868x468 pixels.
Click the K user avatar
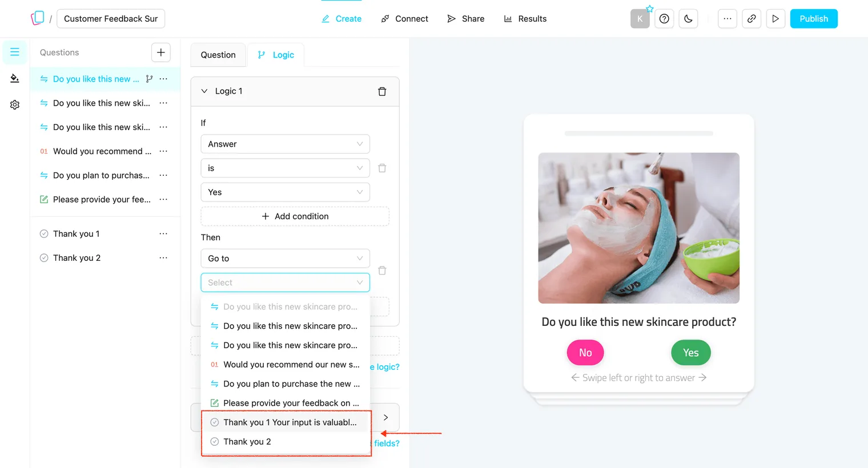(640, 19)
